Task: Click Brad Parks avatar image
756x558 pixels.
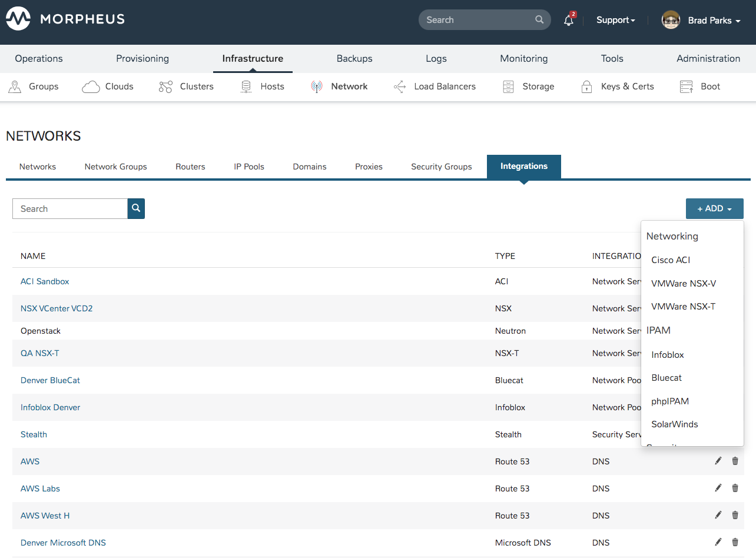Action: click(x=671, y=20)
